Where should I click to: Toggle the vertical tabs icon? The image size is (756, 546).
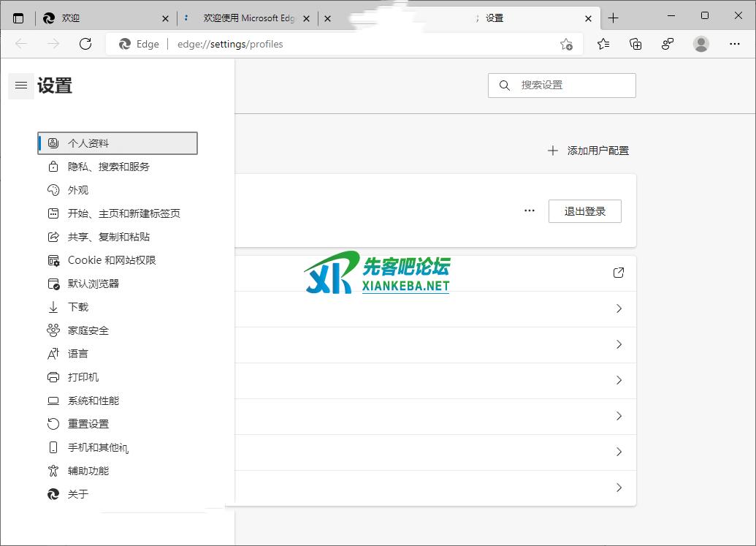click(18, 18)
